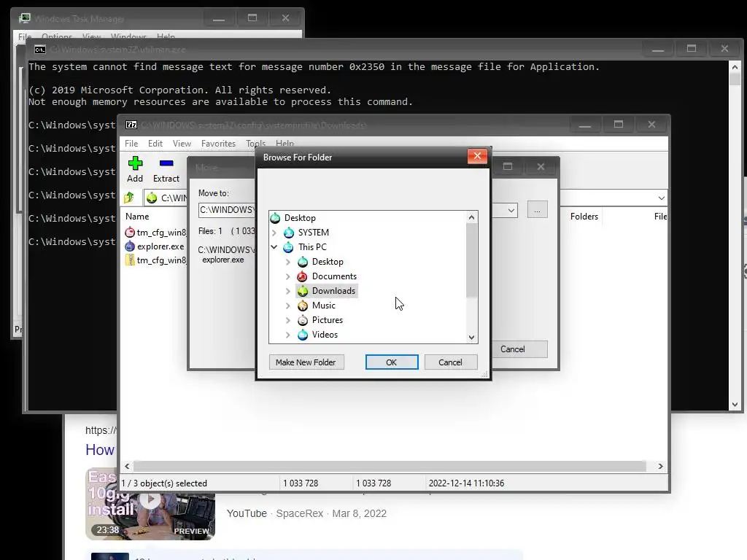Click the Desktop icon under This PC

[303, 262]
